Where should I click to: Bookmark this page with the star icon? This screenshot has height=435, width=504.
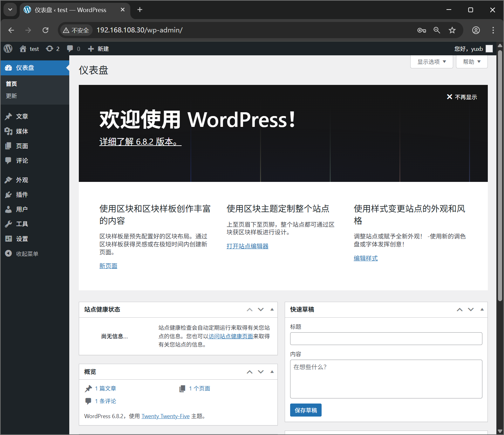[452, 30]
